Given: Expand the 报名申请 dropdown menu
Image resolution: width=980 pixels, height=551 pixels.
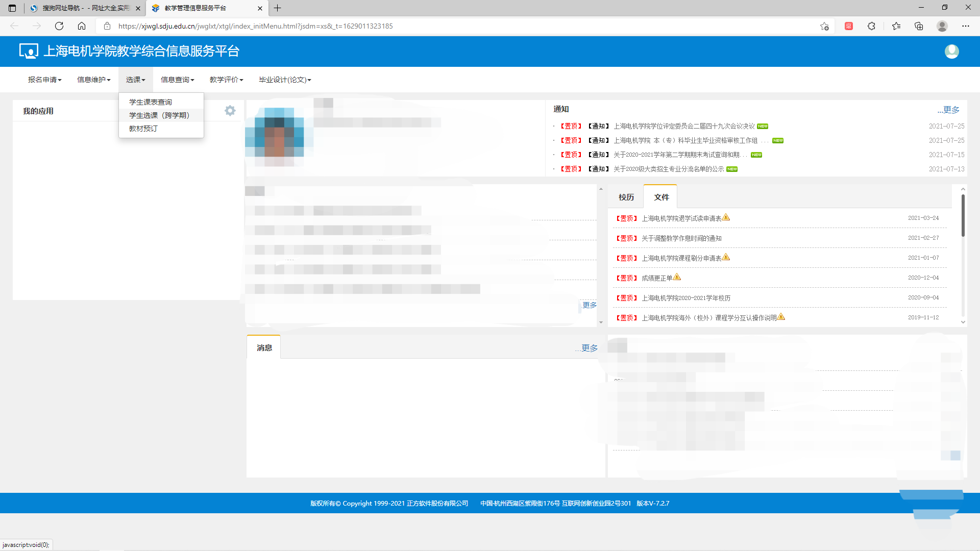Looking at the screenshot, I should (44, 80).
